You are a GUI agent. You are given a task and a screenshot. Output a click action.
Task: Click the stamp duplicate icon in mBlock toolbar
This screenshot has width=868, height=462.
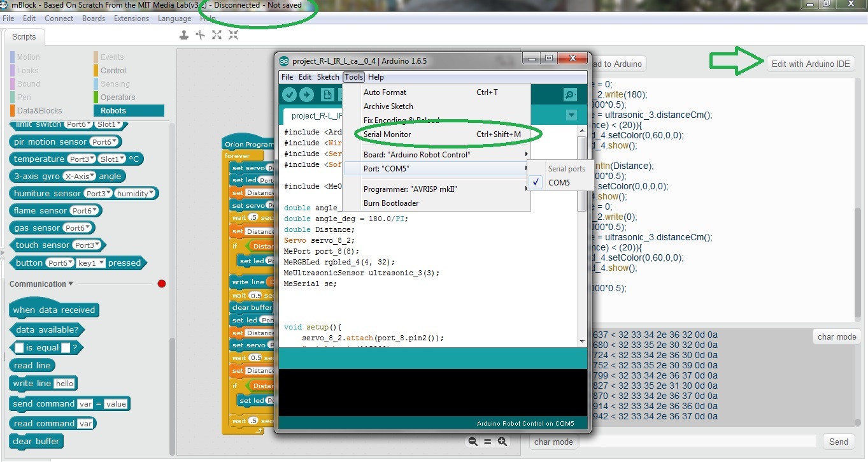click(x=184, y=35)
